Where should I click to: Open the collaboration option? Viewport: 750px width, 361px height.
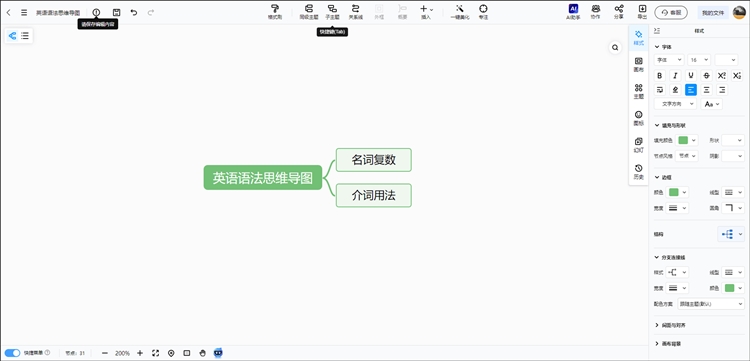click(x=596, y=12)
